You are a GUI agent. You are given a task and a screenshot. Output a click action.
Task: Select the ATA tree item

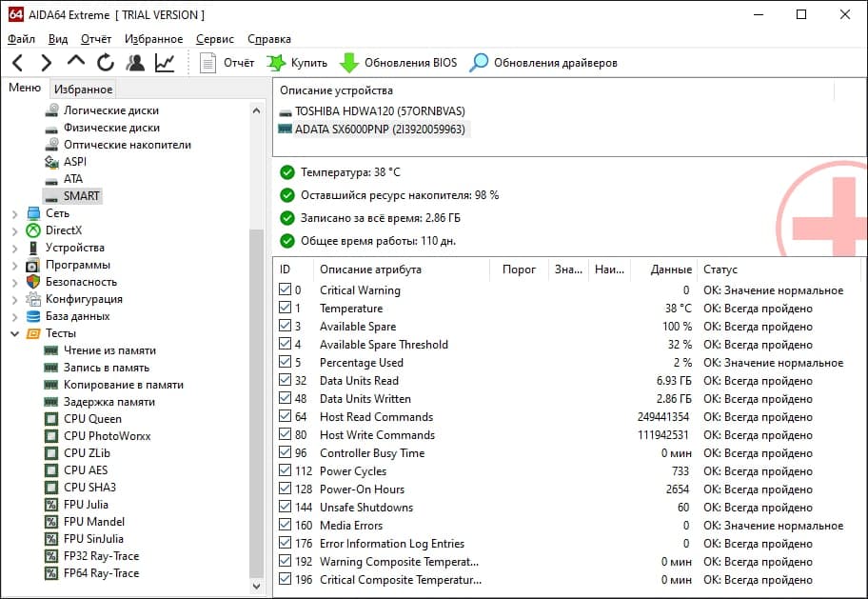tap(72, 179)
